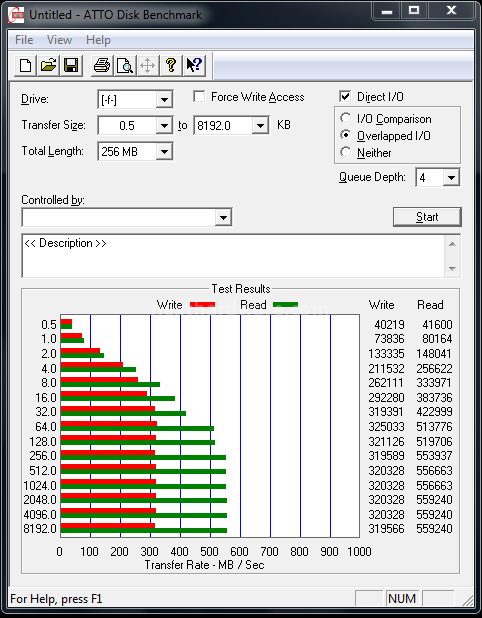482x618 pixels.
Task: Click the Description scrollbar up arrow
Action: [452, 244]
